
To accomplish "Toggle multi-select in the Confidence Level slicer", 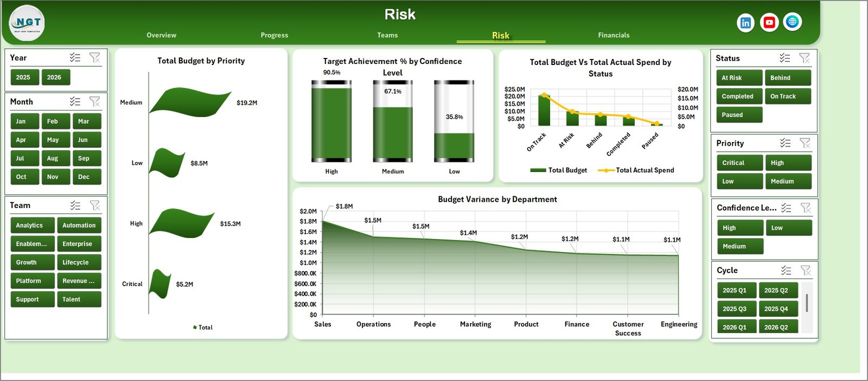I will [x=786, y=208].
